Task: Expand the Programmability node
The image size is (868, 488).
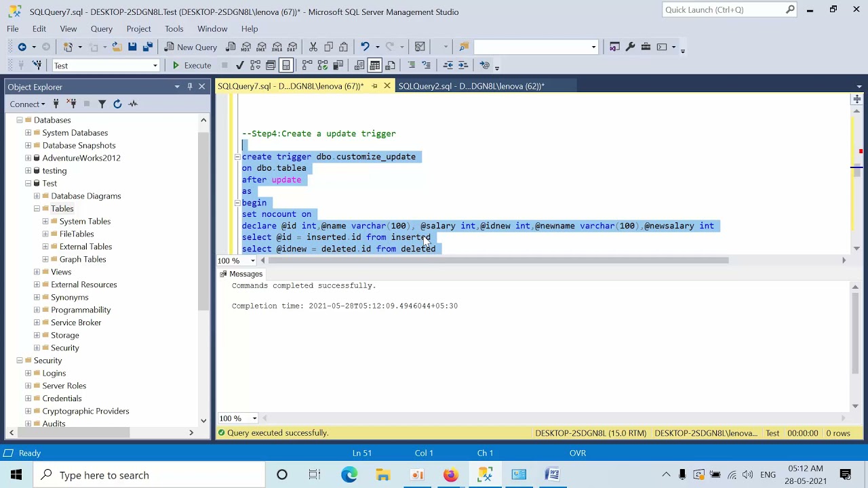Action: tap(37, 310)
